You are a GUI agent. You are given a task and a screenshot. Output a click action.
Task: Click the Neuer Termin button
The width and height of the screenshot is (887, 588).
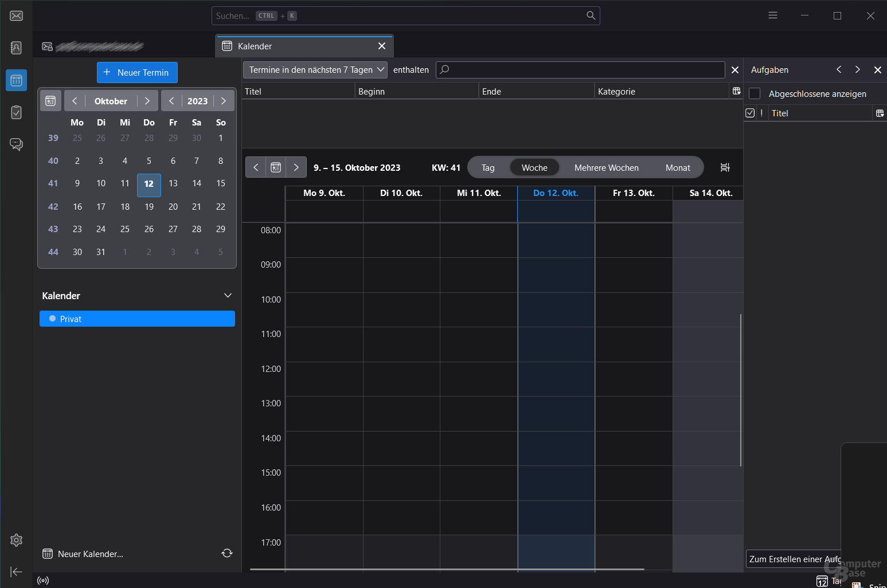pos(137,72)
